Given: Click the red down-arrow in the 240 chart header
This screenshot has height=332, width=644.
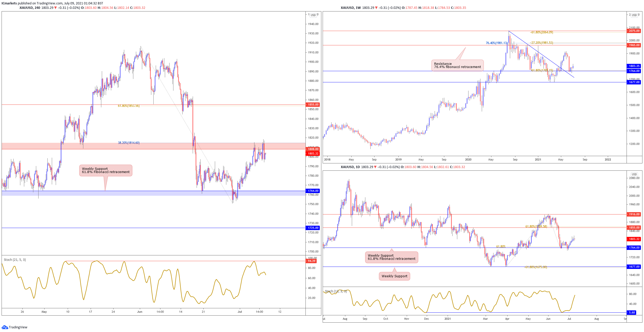Looking at the screenshot, I should click(55, 8).
